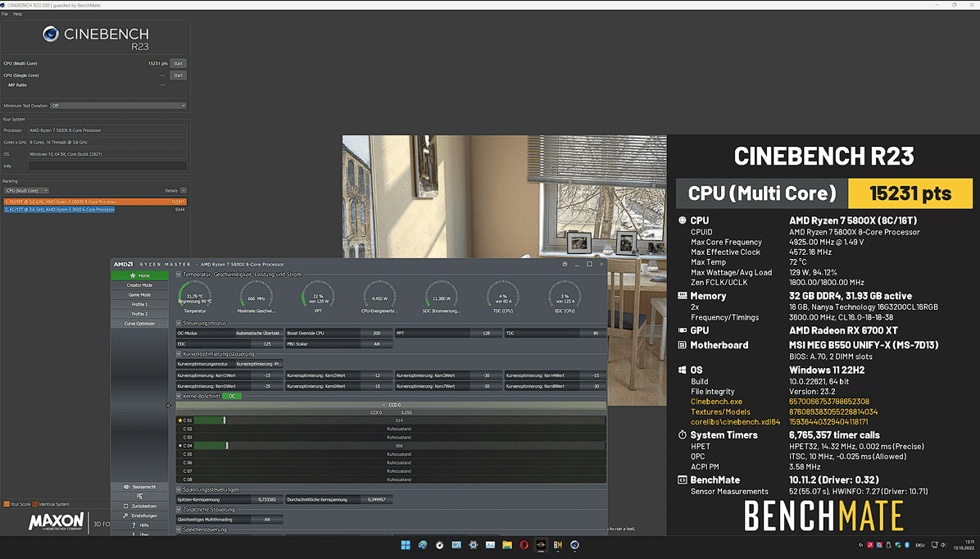The height and width of the screenshot is (559, 980).
Task: Open the Minimum Test Duration dropdown
Action: [x=118, y=106]
